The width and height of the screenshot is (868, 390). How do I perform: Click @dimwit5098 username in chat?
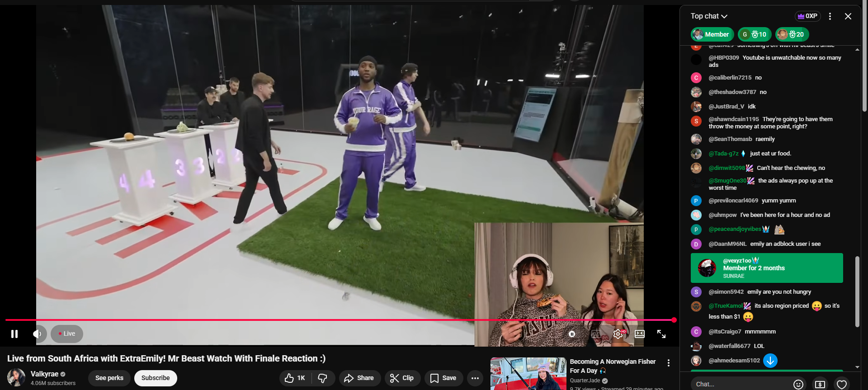726,168
